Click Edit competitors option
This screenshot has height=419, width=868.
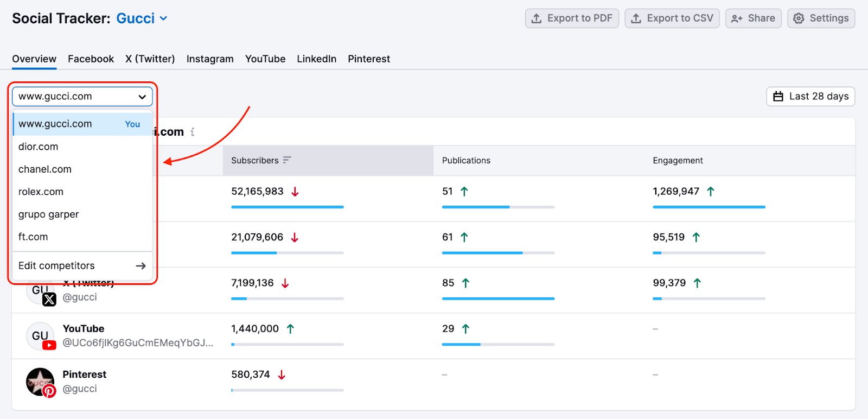[x=82, y=265]
